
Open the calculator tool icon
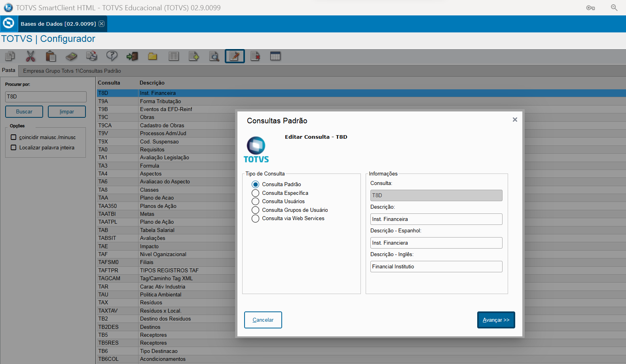[71, 56]
